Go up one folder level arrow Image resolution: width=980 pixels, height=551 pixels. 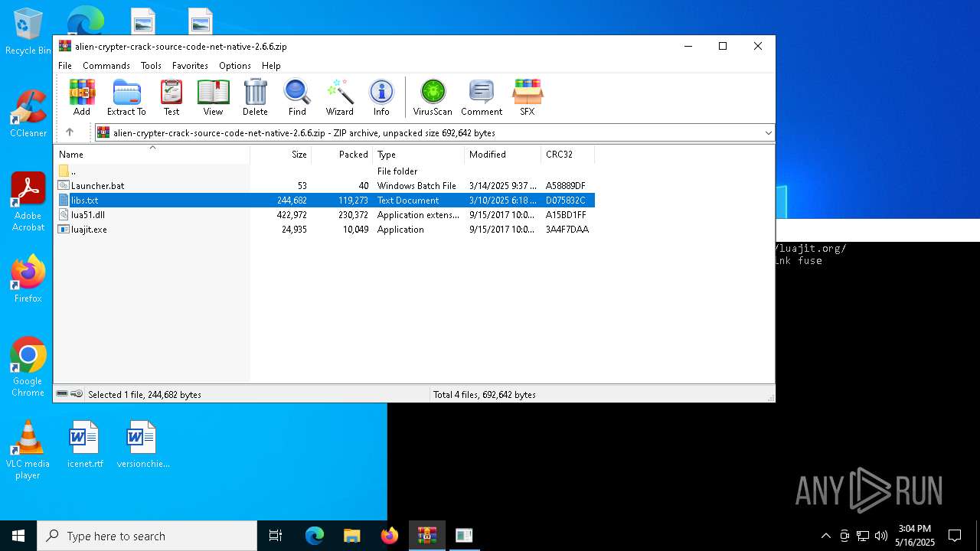tap(70, 132)
